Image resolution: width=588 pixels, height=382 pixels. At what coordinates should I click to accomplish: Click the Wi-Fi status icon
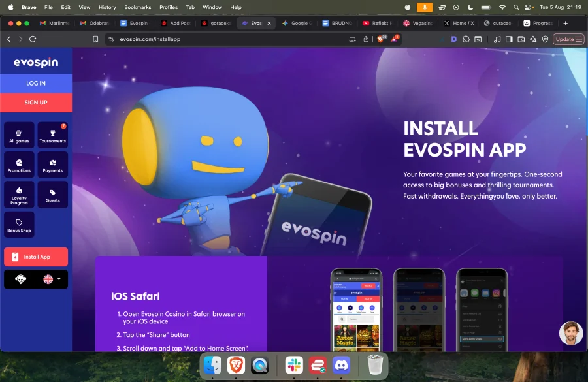coord(502,7)
